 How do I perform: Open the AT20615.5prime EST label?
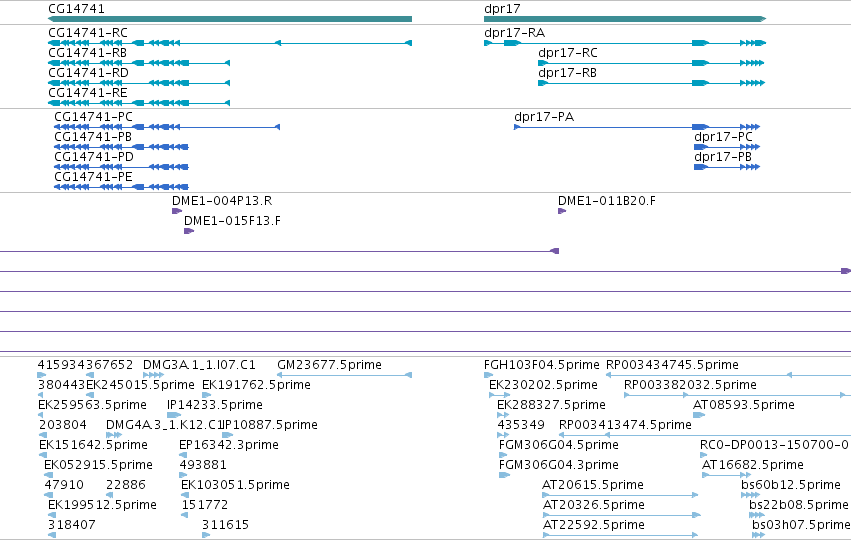(x=593, y=485)
